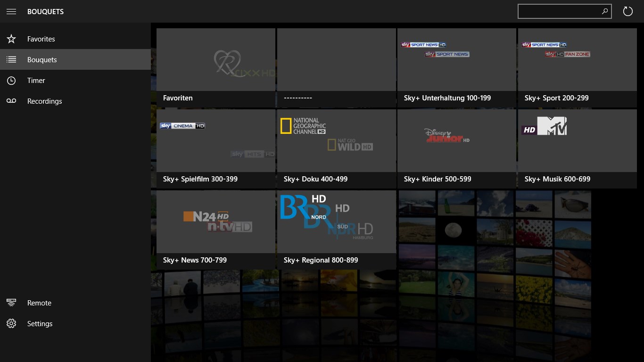Click the Disney Junior HD logo

pos(447,136)
